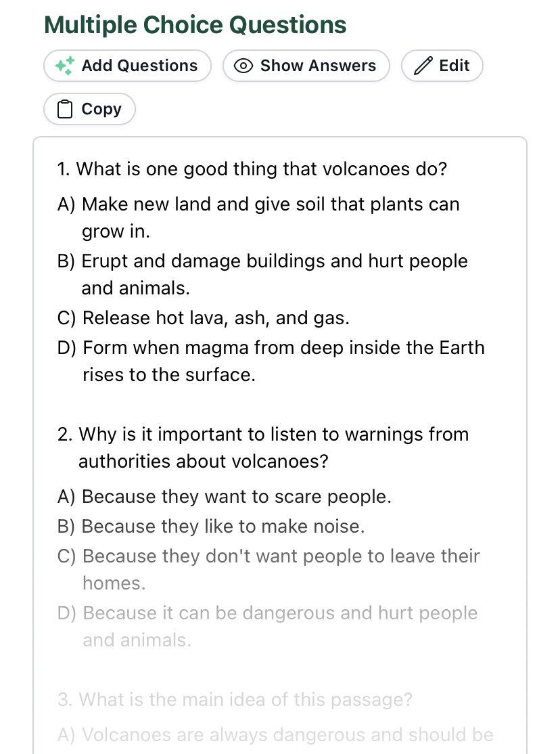
Task: Choose answer C about not leaving their homes
Action: 269,570
